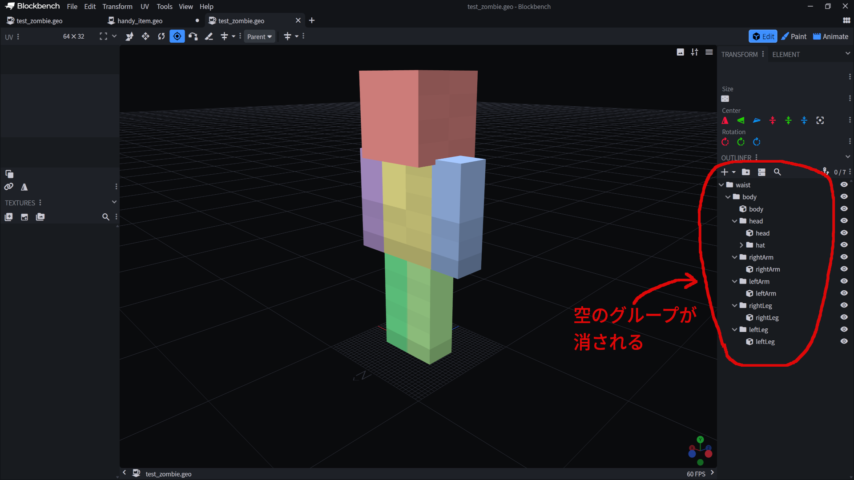Select the leftLeg cube in Outliner
The width and height of the screenshot is (854, 480).
(765, 342)
